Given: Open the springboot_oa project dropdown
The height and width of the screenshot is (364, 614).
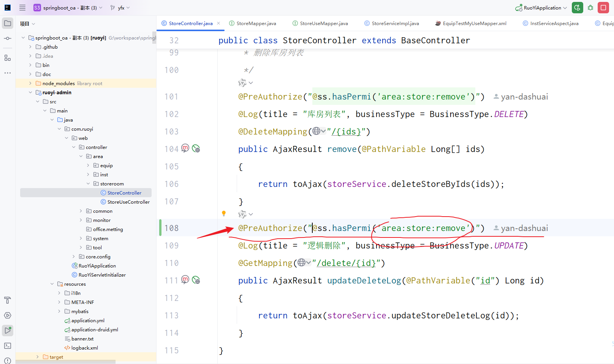Looking at the screenshot, I should point(68,8).
